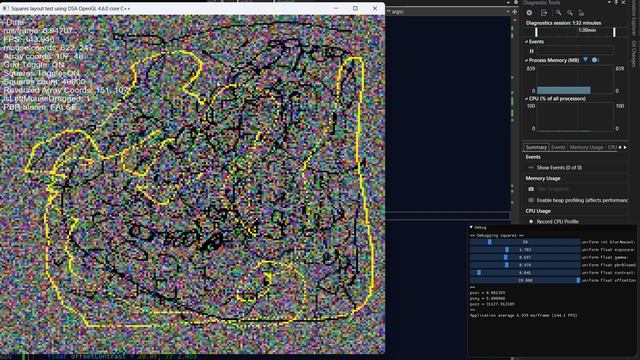Click 'Grid Toggle: ON' overlay text
Screen dimensions: 640x360
[x=33, y=65]
